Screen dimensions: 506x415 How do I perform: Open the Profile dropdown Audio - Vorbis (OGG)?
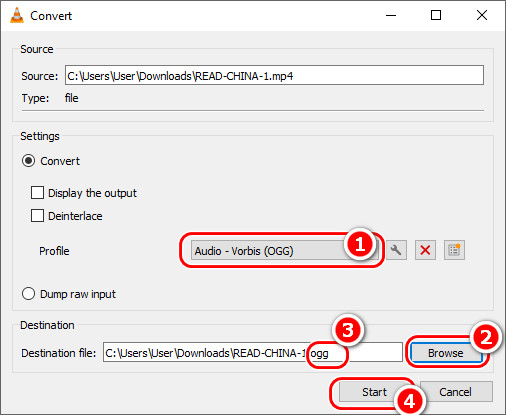coord(285,251)
